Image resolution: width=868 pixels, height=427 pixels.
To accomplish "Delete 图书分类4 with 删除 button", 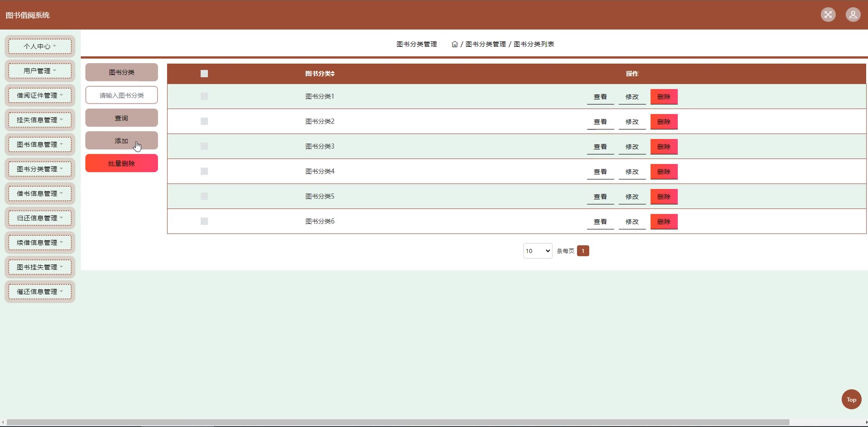I will click(x=664, y=172).
